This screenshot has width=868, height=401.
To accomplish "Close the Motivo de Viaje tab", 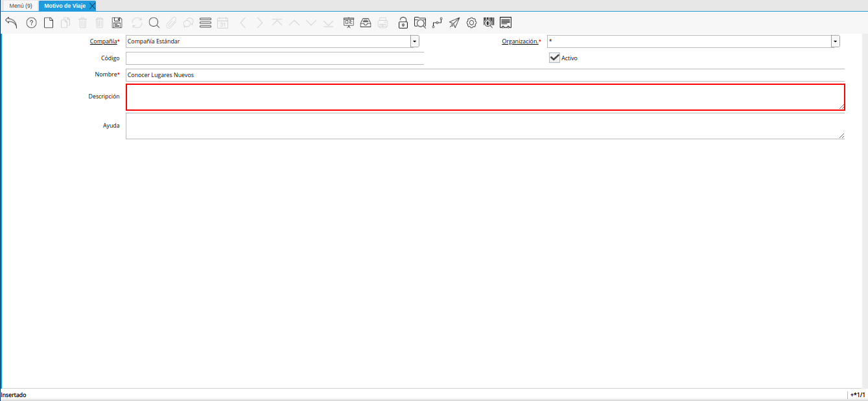I will (92, 6).
